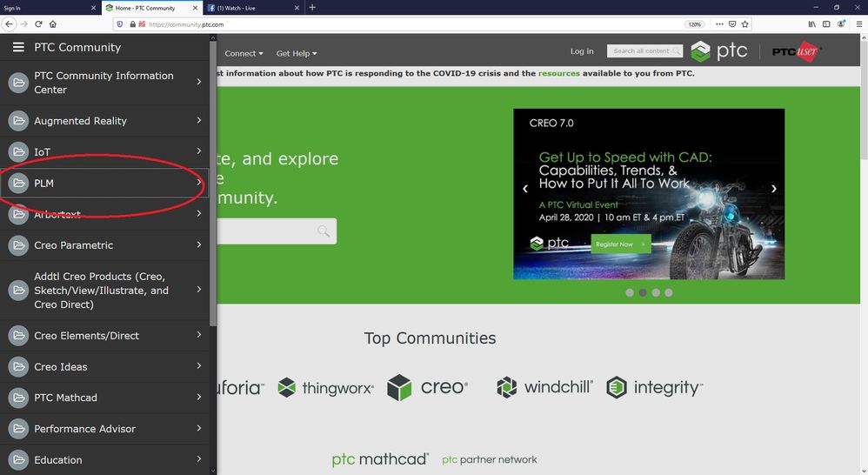Viewport: 868px width, 475px height.
Task: Click the Creo Elements/Direct folder icon
Action: pos(18,336)
